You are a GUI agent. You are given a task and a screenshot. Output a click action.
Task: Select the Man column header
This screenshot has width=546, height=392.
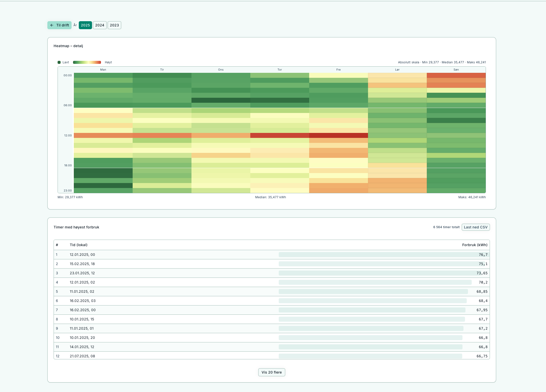click(x=103, y=70)
